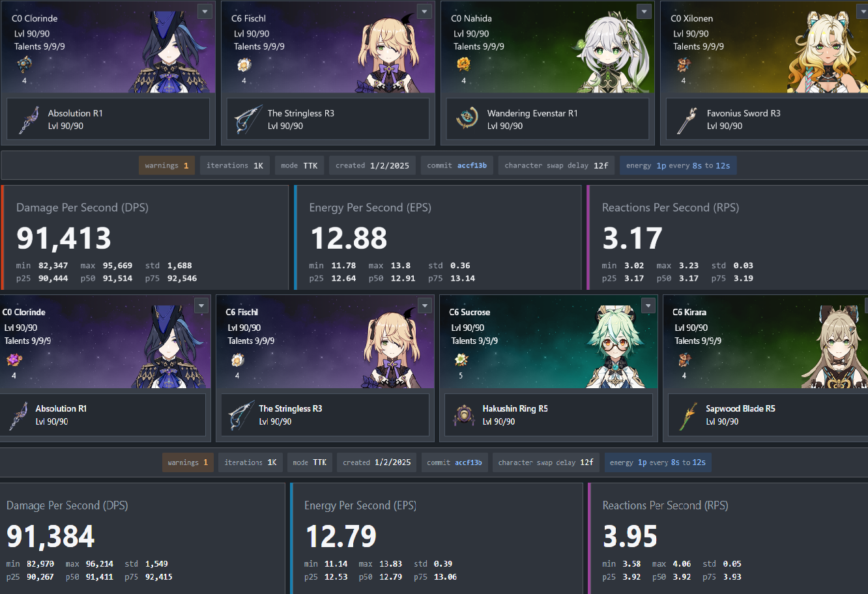Click Hakushin Ring R5 weapon name
The width and height of the screenshot is (868, 594).
(515, 409)
